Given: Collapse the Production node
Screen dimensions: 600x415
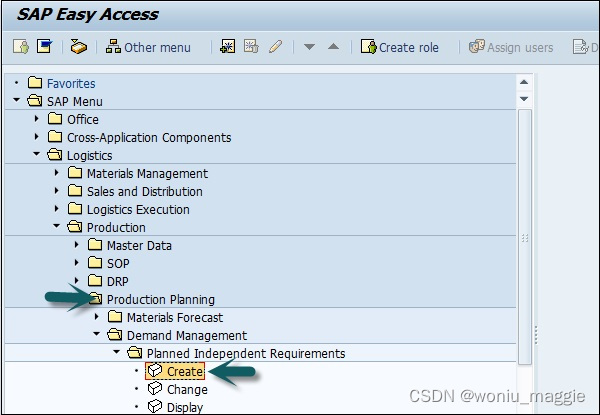Looking at the screenshot, I should pyautogui.click(x=56, y=226).
